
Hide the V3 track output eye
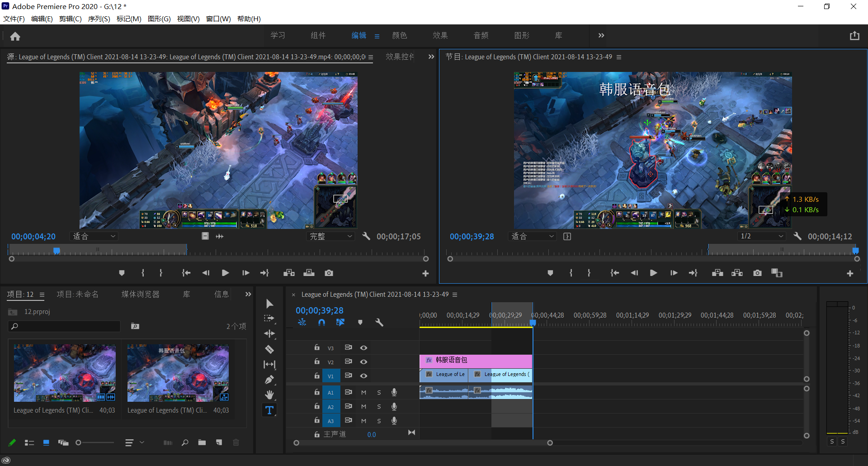[363, 347]
